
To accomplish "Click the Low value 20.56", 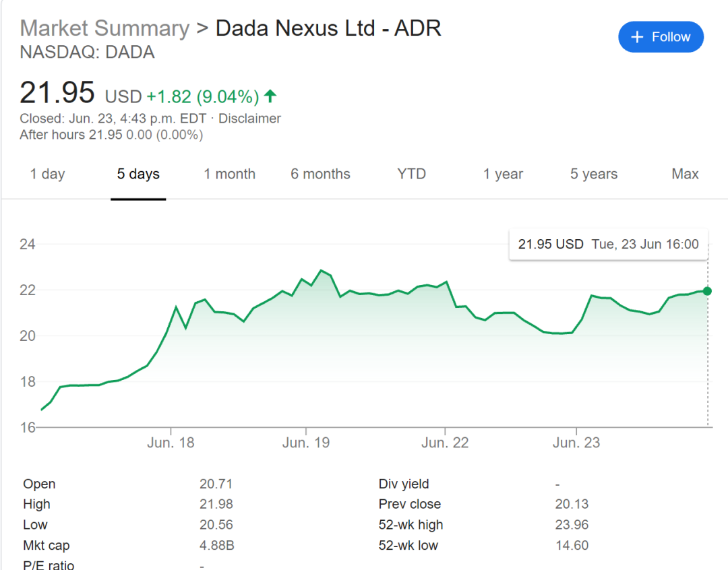I will [x=216, y=524].
